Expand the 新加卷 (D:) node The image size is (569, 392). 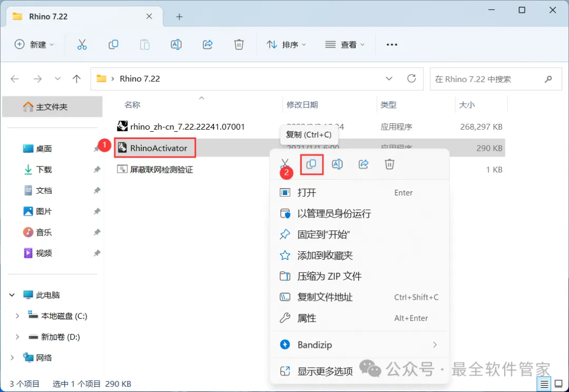click(17, 337)
